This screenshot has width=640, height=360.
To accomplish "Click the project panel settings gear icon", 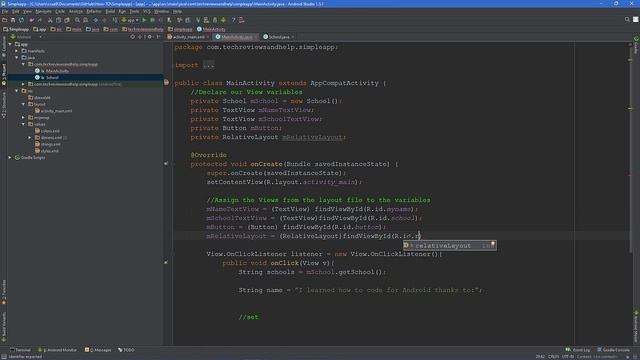I will pyautogui.click(x=149, y=37).
